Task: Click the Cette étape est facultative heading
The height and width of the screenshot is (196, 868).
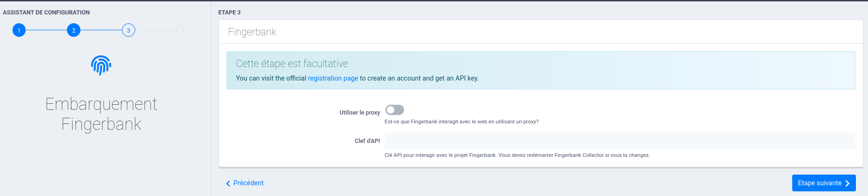Action: [292, 63]
